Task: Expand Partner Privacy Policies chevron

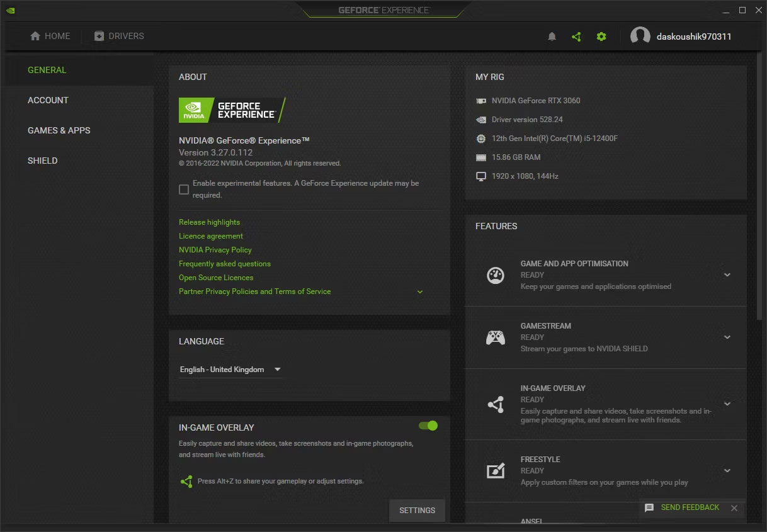Action: tap(420, 292)
